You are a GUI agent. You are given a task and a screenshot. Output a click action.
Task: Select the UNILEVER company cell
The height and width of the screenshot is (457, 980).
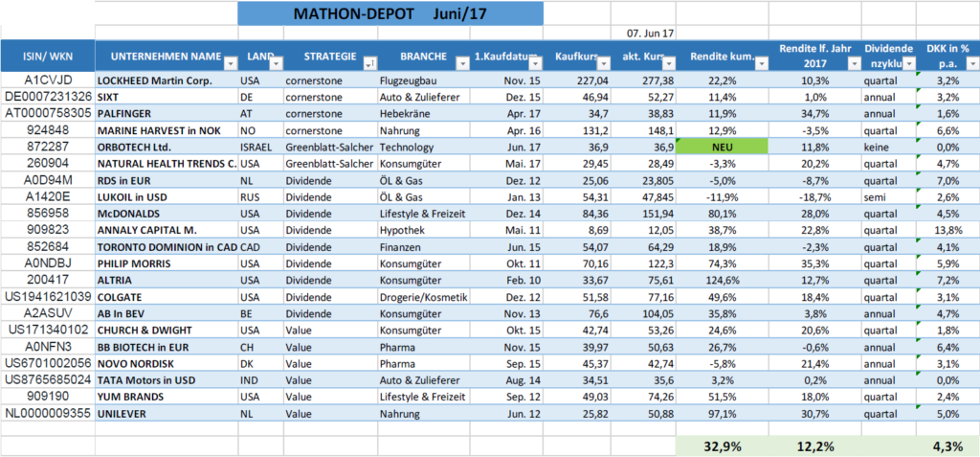[167, 414]
